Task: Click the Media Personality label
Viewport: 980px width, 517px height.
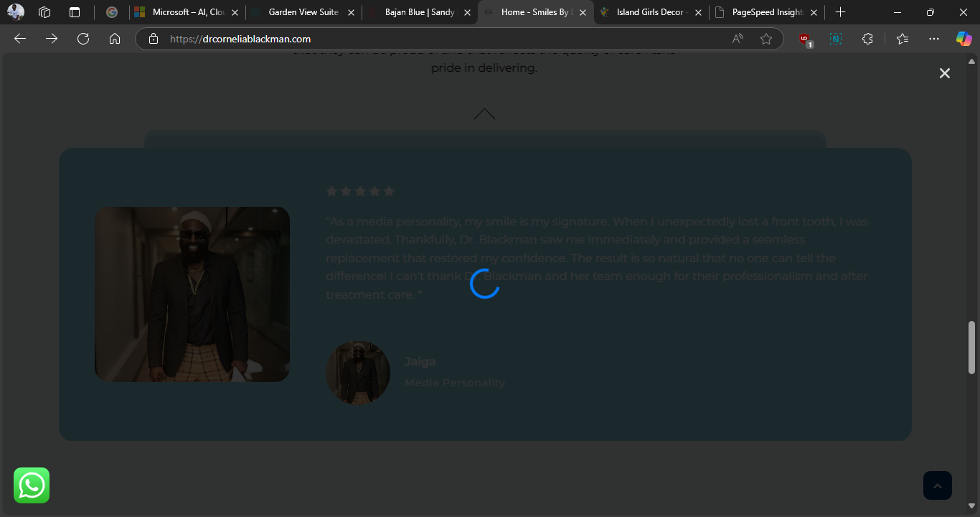Action: pos(455,383)
